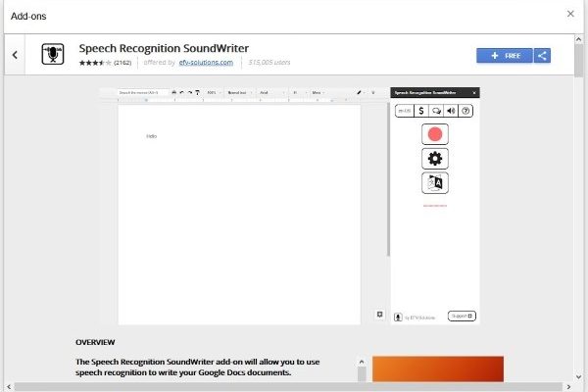Click the back arrow in Add-ons header

(15, 55)
